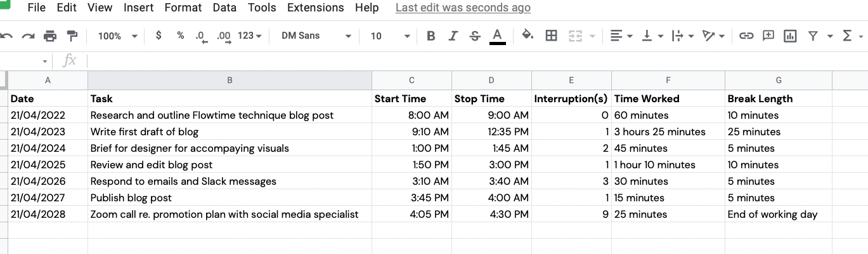Viewport: 868px width, 254px height.
Task: Click the 'Last edit was seconds ago' link
Action: pos(463,8)
